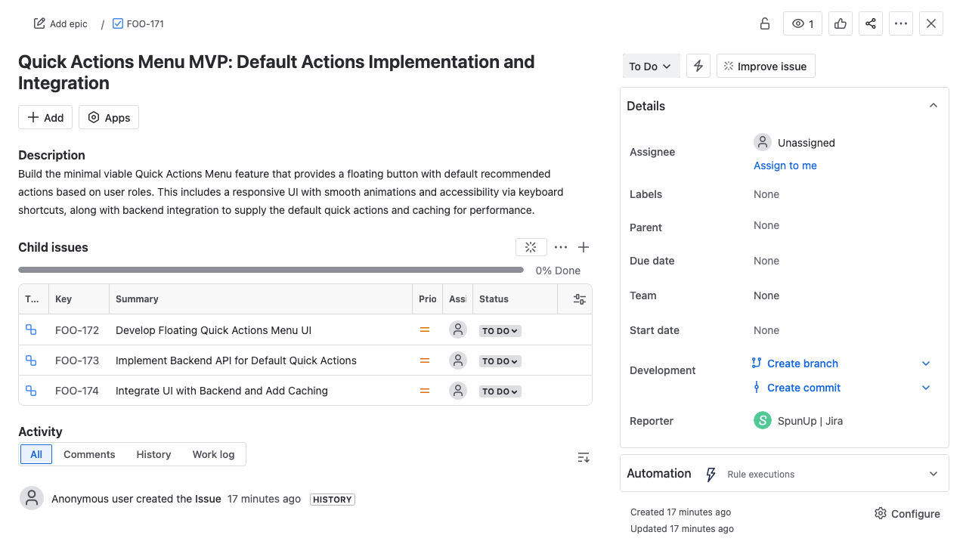
Task: Click the assignee avatar for FOO-172
Action: (458, 330)
